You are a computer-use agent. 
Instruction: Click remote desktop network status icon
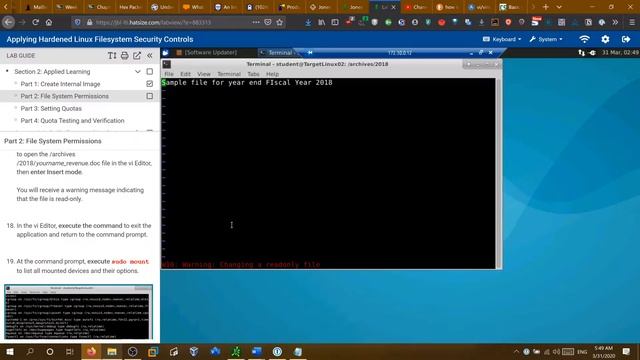[581, 53]
